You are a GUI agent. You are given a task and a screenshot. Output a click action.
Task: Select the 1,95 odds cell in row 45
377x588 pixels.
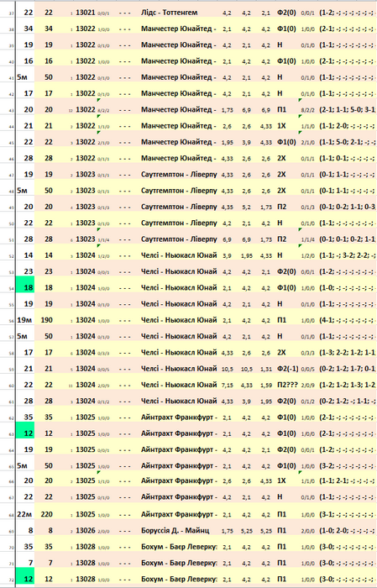227,142
